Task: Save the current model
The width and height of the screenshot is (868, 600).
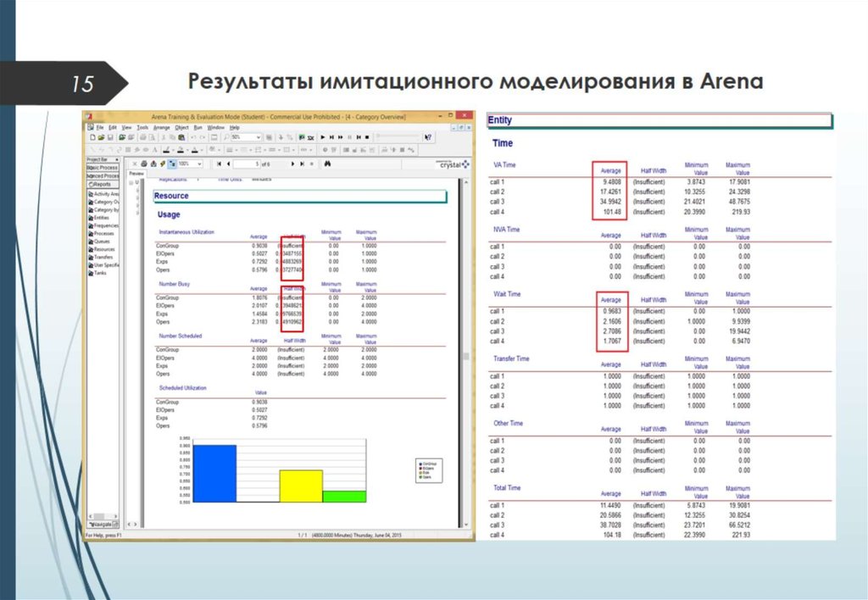Action: tap(110, 137)
